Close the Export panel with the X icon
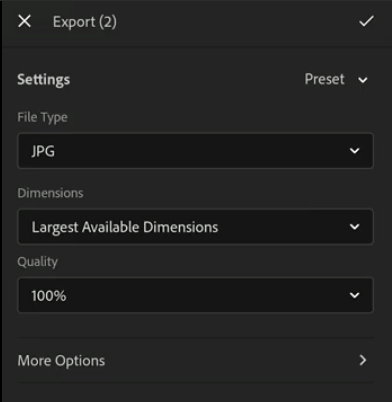The width and height of the screenshot is (392, 402). (24, 21)
